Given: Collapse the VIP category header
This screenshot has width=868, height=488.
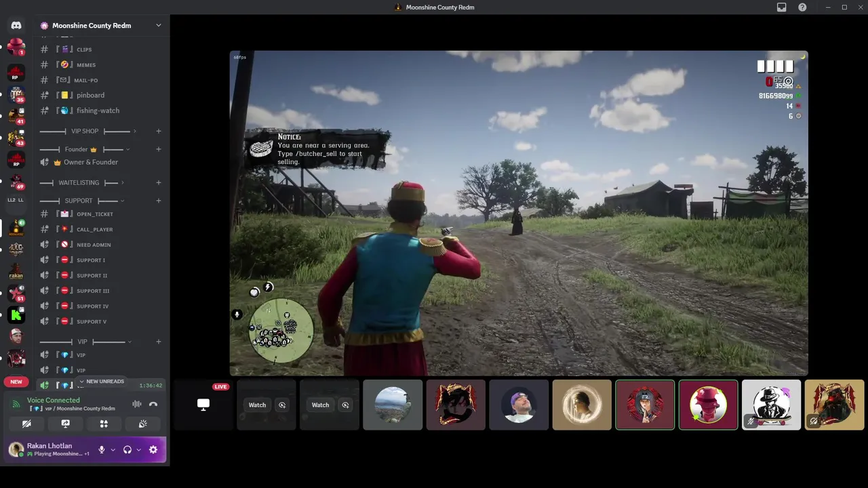Looking at the screenshot, I should pyautogui.click(x=82, y=342).
